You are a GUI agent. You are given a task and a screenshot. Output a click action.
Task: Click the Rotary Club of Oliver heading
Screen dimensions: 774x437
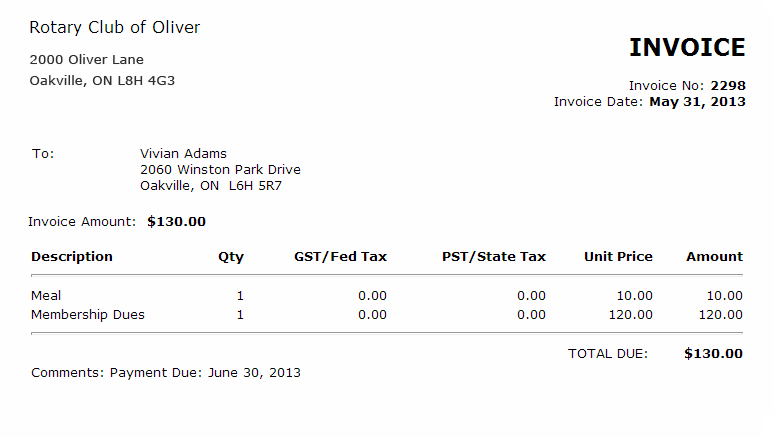(115, 27)
